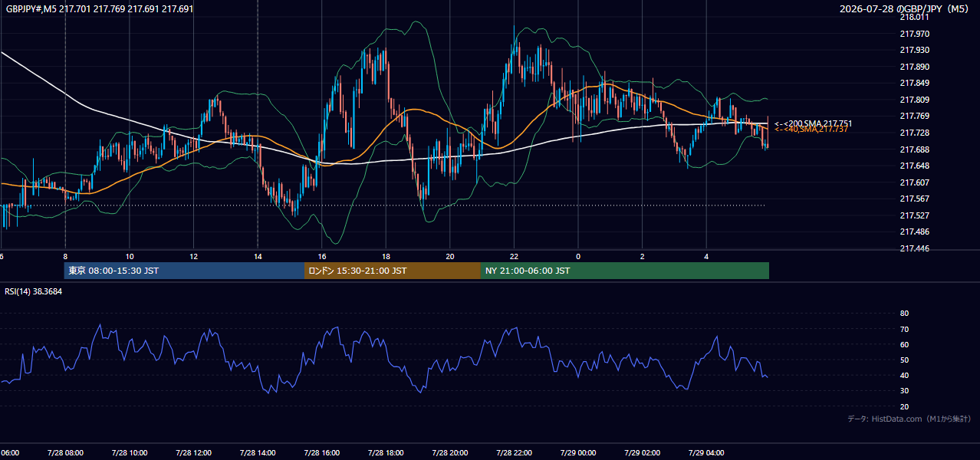
Task: Click the orange 40 SMA 217.737 label
Action: click(x=811, y=130)
